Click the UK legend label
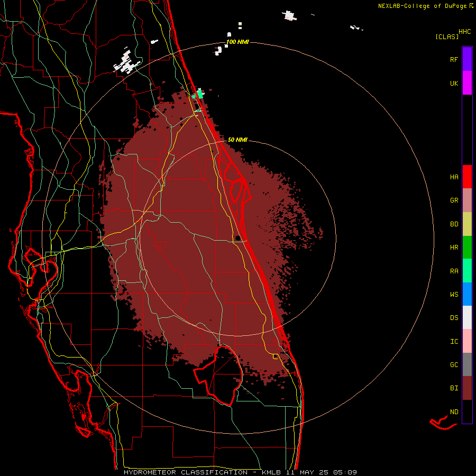Viewport: 476px width, 476px height. click(454, 83)
